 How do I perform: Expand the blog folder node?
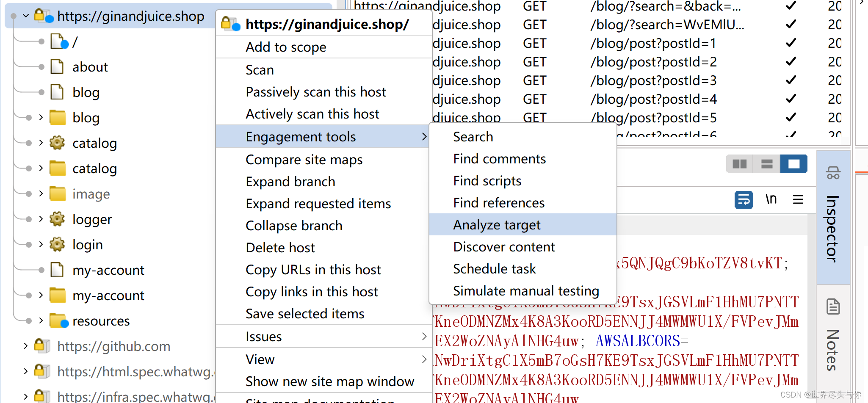41,118
